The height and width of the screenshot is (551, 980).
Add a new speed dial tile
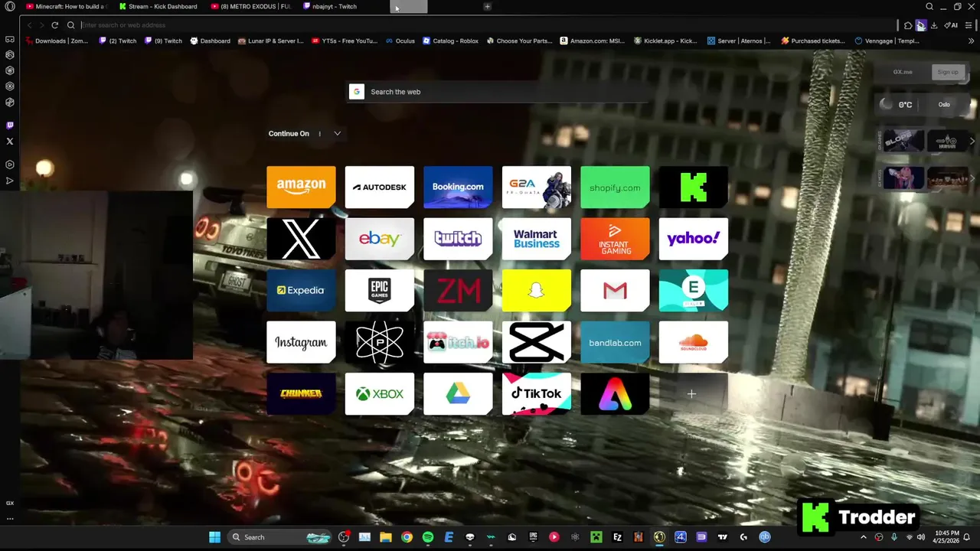point(691,394)
